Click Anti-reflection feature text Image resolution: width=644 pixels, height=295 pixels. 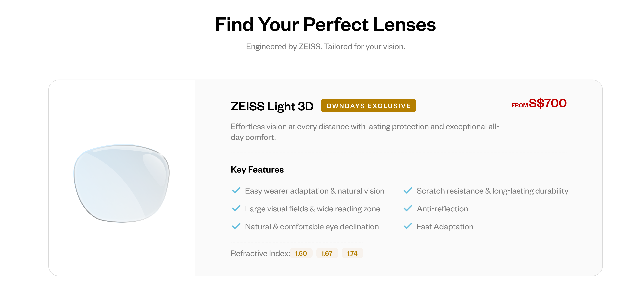(442, 209)
